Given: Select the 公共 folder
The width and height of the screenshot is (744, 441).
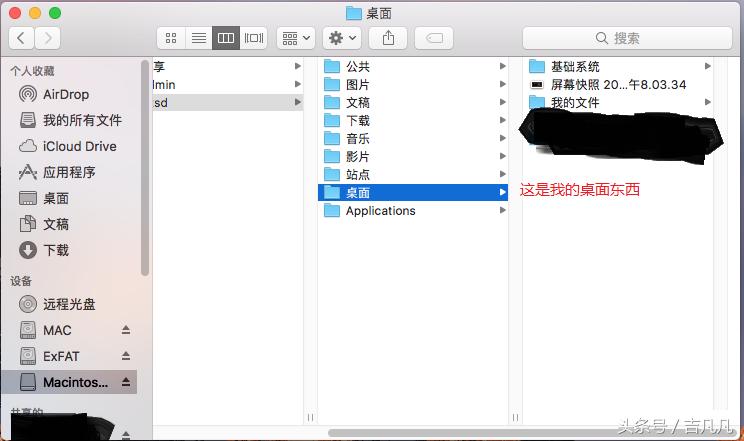Looking at the screenshot, I should pyautogui.click(x=413, y=66).
